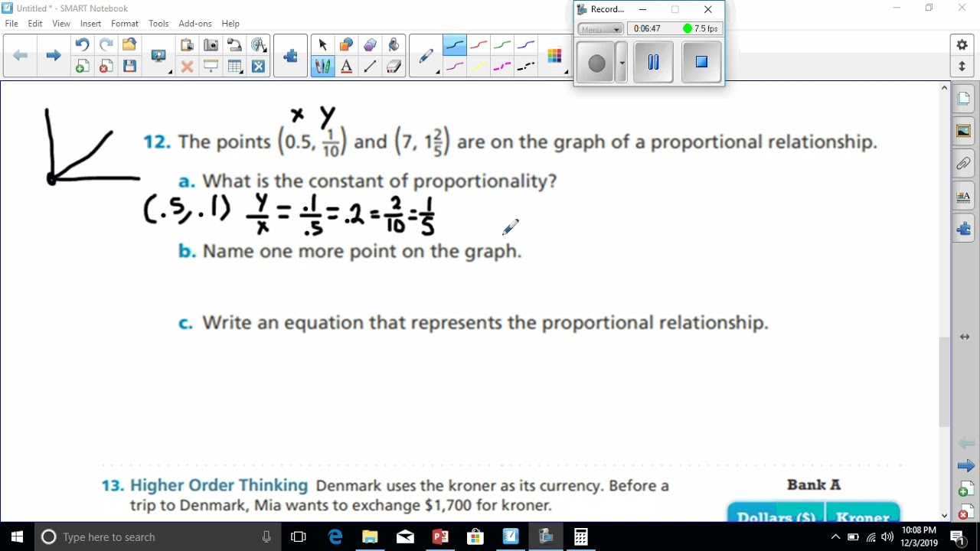
Task: Move toolbar with up-down arrow icon
Action: (x=962, y=67)
